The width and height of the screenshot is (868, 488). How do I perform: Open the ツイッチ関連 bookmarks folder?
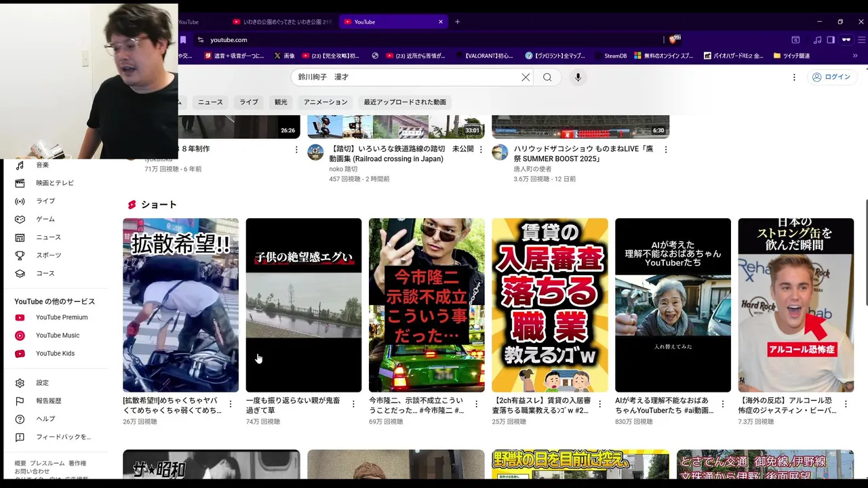tap(790, 56)
